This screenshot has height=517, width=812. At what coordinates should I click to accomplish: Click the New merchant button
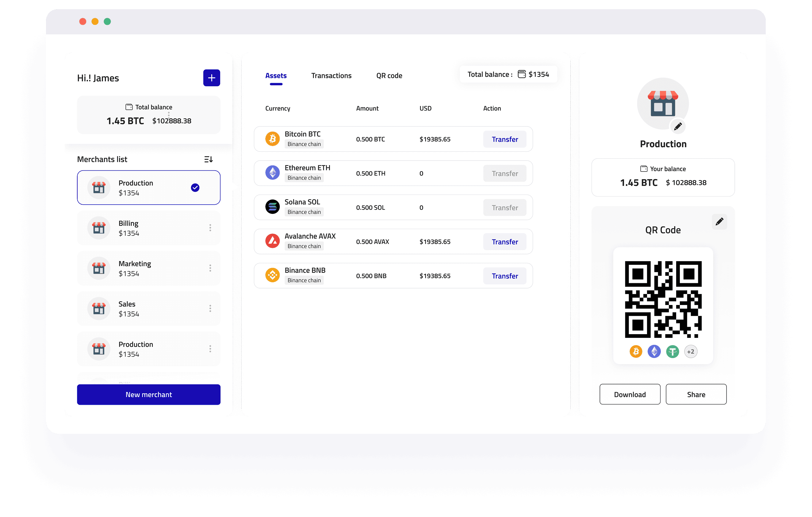[x=148, y=395]
